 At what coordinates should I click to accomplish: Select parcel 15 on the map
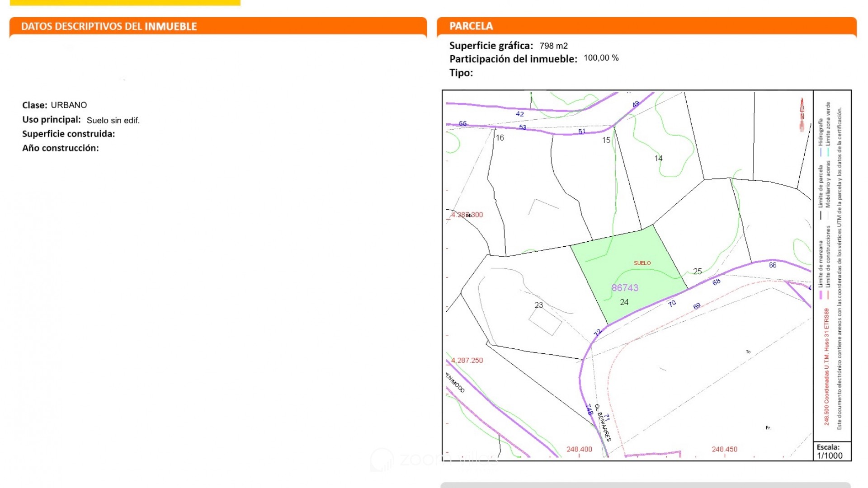pyautogui.click(x=606, y=141)
